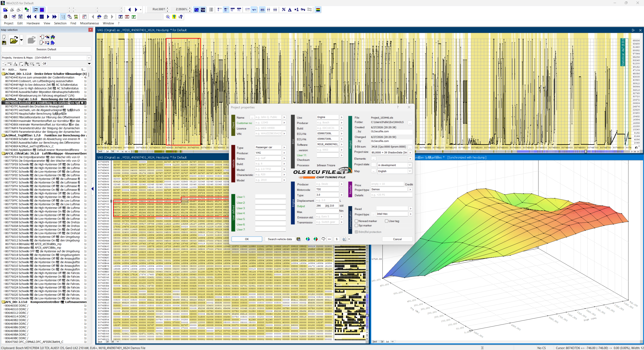This screenshot has height=350, width=644.
Task: Switch to decimal 255 number format
Action: [262, 10]
